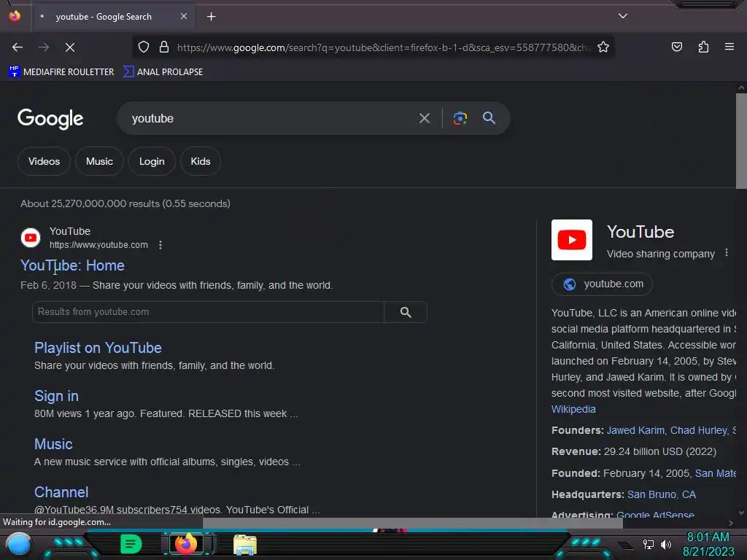This screenshot has height=560, width=747.
Task: Click the magnifier search icon in Google bar
Action: (489, 117)
